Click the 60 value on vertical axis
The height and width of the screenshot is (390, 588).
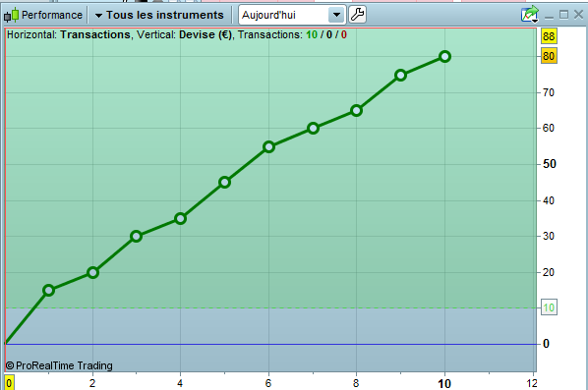click(549, 129)
